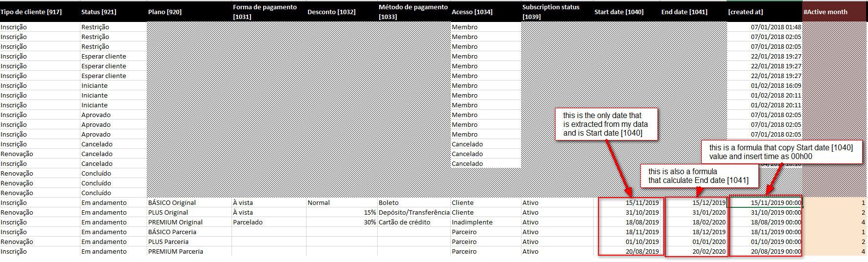Click the "#Active month" header cell
Viewport: 868px width, 262px height.
pos(825,12)
